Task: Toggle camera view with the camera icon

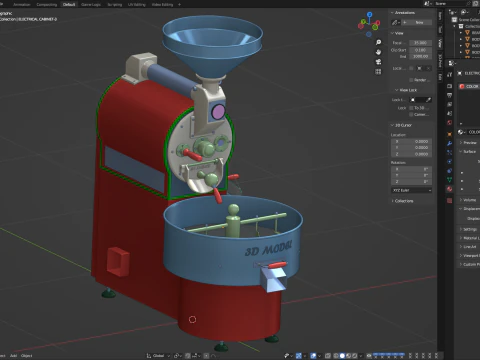Action: click(378, 62)
